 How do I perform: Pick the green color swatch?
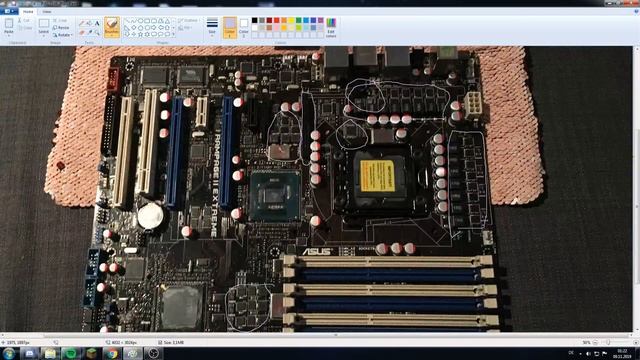[x=298, y=20]
